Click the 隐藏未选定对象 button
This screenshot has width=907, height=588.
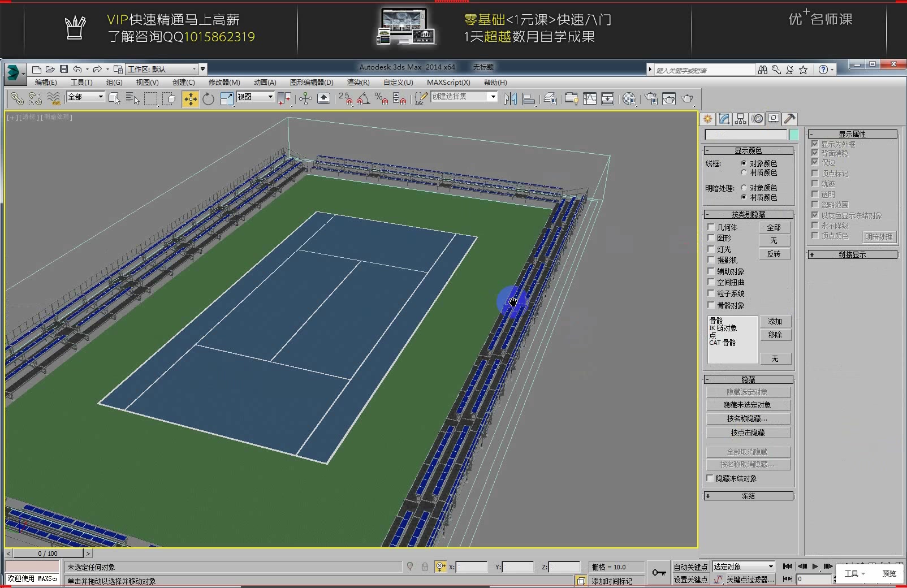pyautogui.click(x=748, y=405)
